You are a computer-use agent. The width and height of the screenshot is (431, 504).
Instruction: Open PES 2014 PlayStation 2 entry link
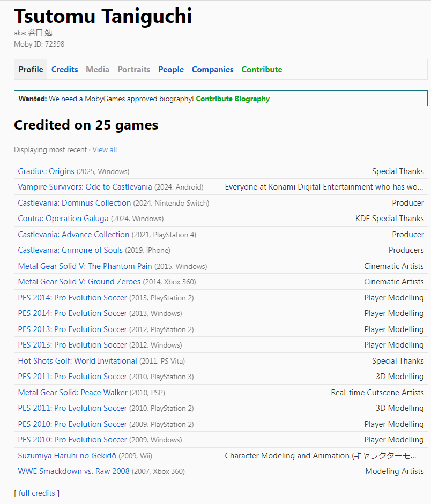point(72,298)
